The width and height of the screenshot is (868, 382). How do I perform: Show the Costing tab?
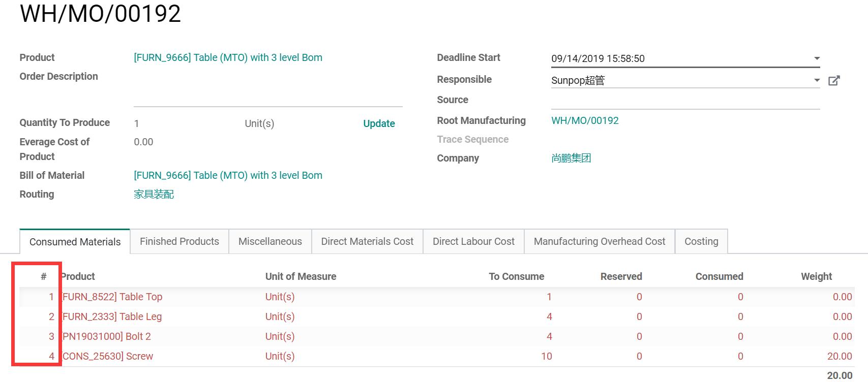pyautogui.click(x=701, y=241)
